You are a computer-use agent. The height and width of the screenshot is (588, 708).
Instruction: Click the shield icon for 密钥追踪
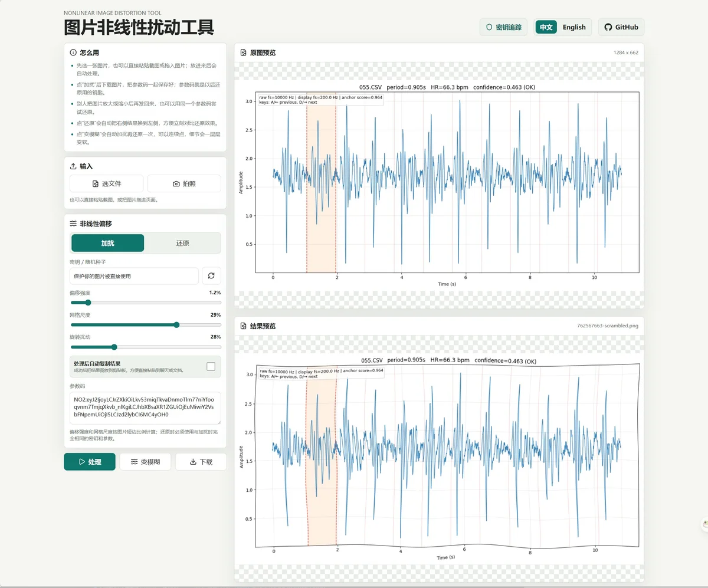click(489, 27)
